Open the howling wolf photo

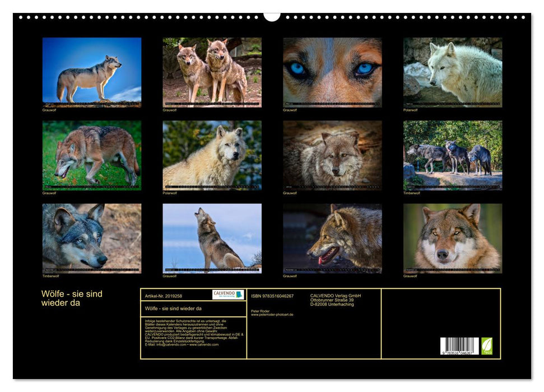coord(212,237)
